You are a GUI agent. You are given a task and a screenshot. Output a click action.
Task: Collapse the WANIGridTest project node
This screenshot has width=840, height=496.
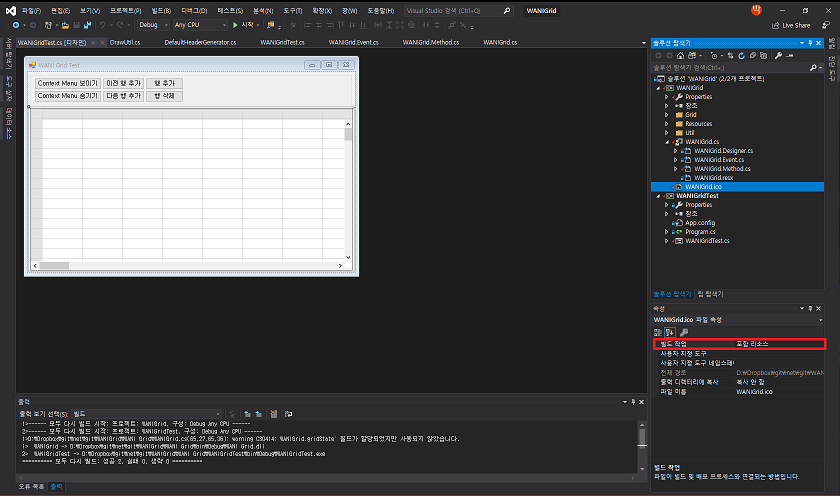coord(658,196)
